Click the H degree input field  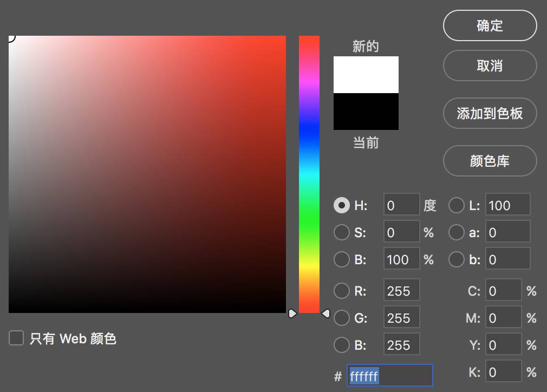401,204
